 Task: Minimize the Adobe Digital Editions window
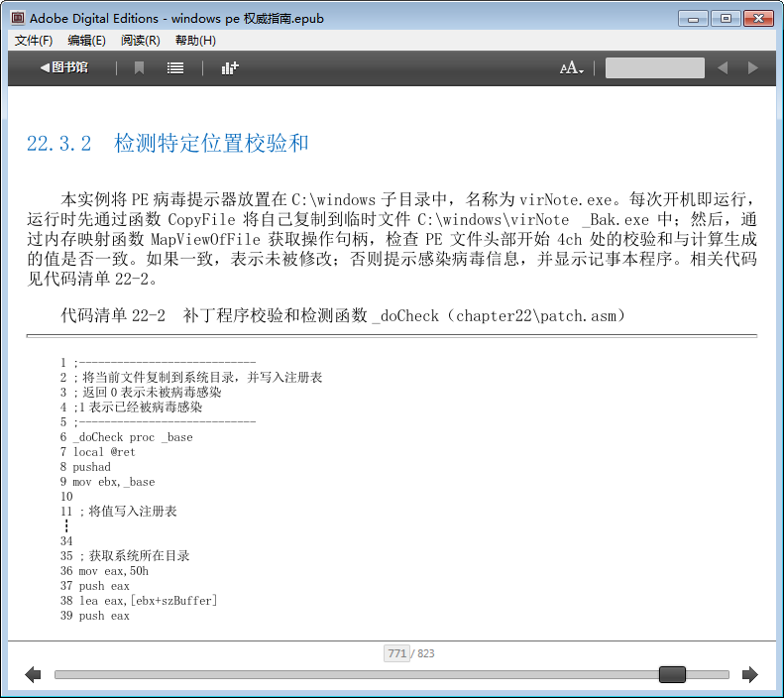[693, 19]
